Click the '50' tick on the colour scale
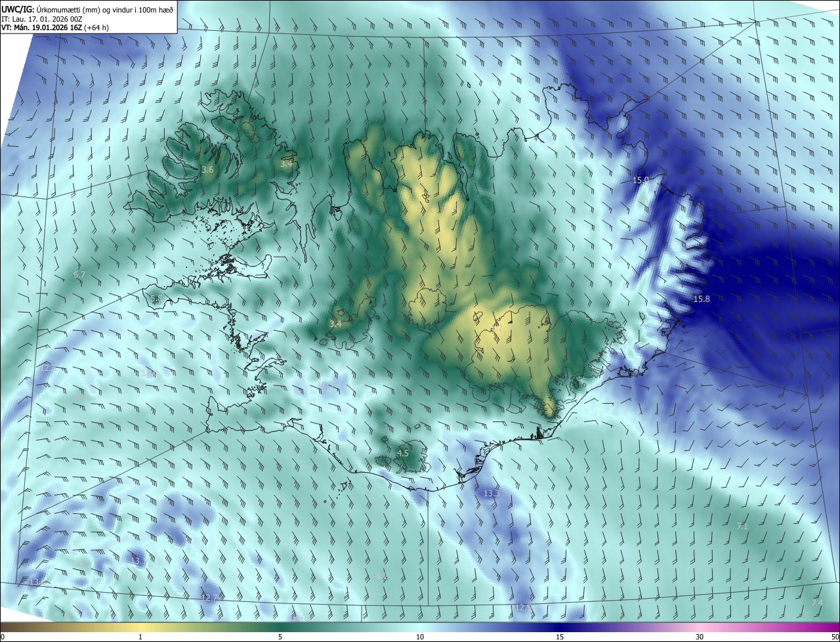The width and height of the screenshot is (840, 642). (834, 637)
